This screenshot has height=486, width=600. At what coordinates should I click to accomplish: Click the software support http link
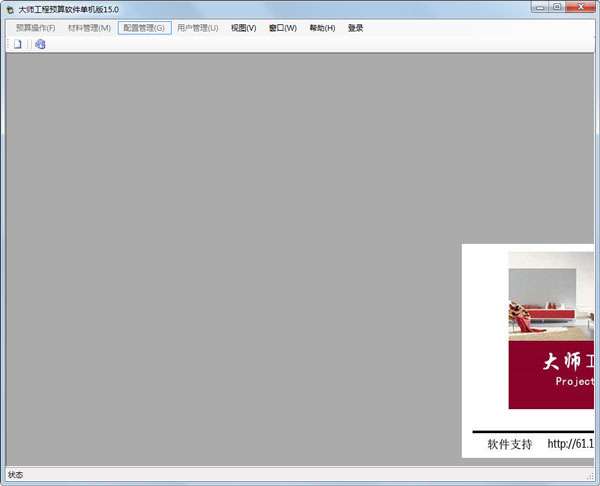[571, 444]
